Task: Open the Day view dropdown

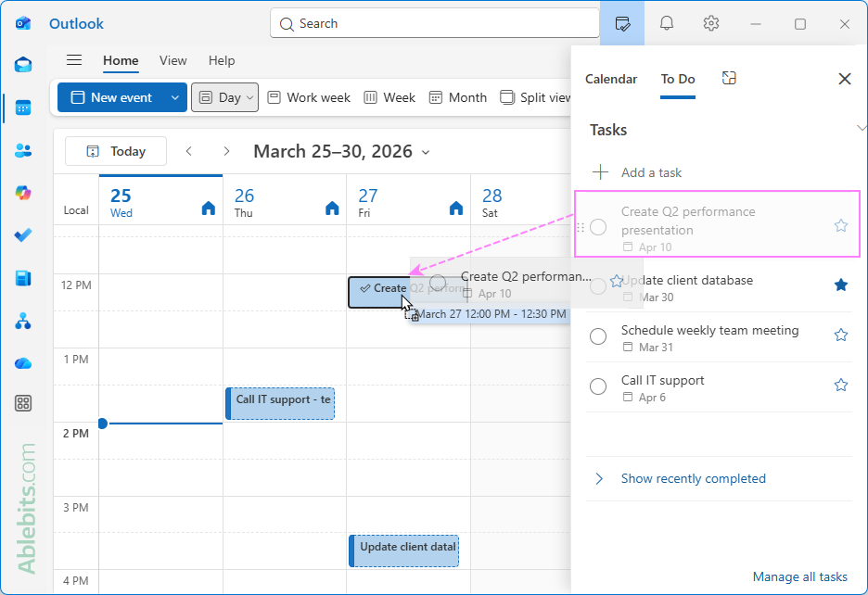Action: pyautogui.click(x=249, y=96)
